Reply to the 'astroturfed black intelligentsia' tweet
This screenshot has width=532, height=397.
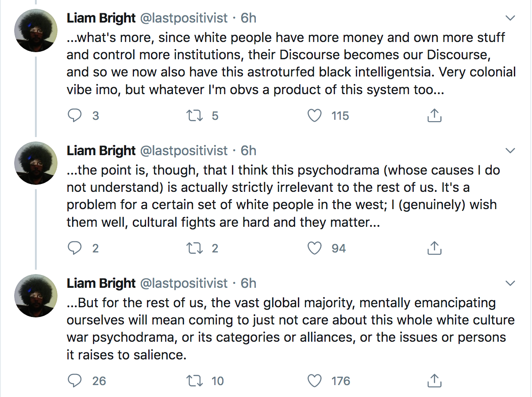coord(74,116)
